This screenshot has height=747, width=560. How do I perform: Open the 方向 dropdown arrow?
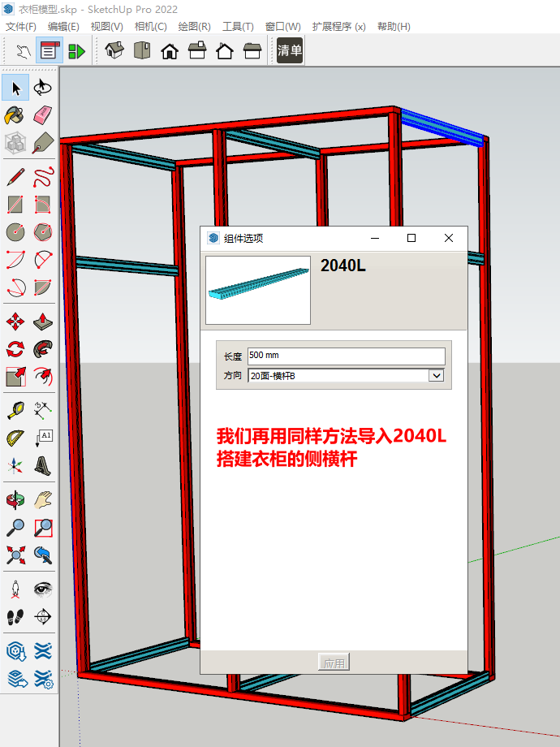(437, 376)
